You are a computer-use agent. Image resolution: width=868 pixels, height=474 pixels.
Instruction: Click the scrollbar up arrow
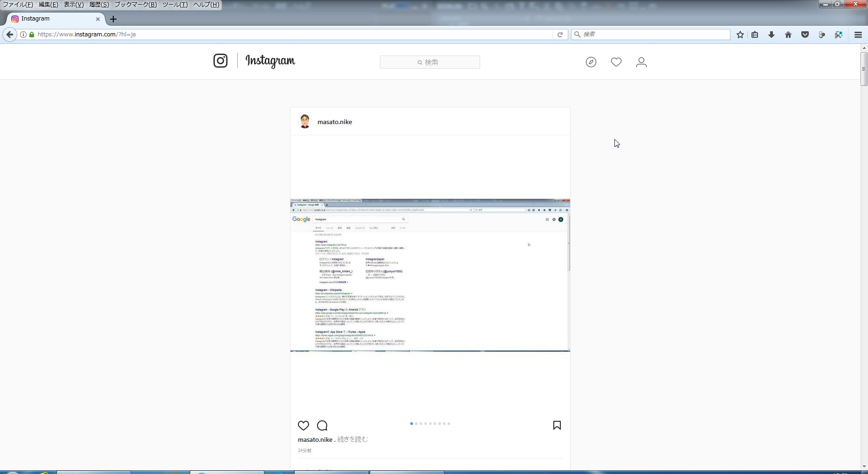tap(864, 48)
